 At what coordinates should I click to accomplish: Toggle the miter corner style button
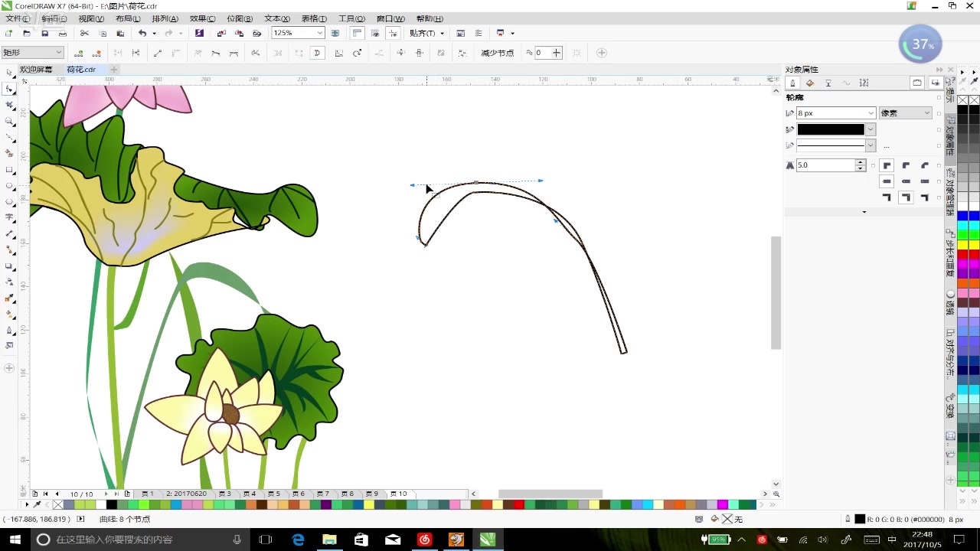coord(887,165)
